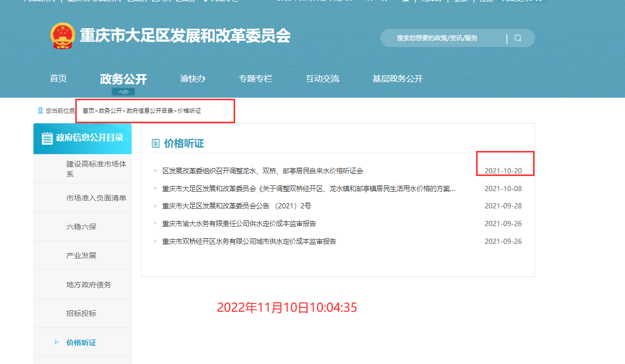Click the search magnifier icon
The width and height of the screenshot is (625, 364).
[518, 38]
